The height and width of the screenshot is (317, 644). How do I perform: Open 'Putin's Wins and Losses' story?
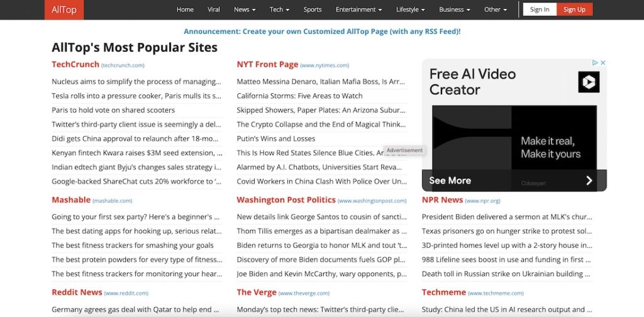coord(276,139)
